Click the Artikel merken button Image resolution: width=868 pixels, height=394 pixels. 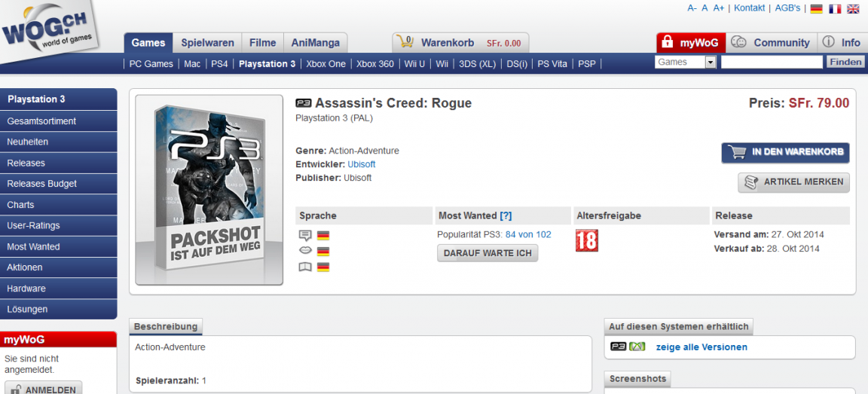click(793, 182)
